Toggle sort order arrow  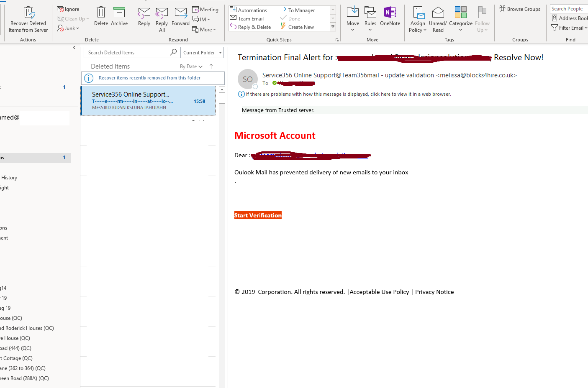pos(211,66)
